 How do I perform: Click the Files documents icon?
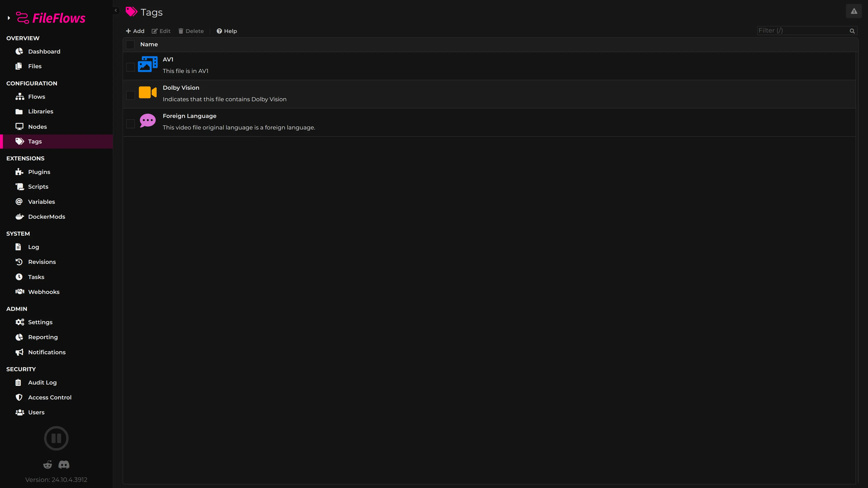coord(19,66)
